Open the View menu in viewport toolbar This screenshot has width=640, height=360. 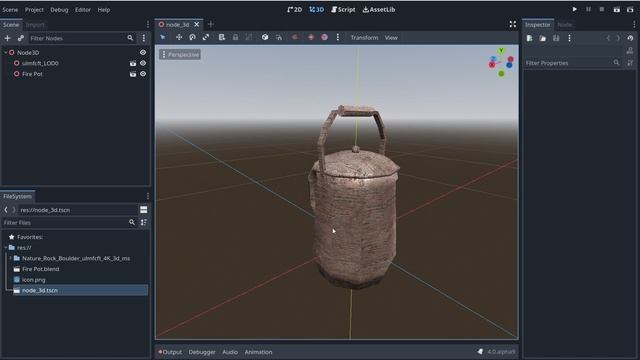pos(391,38)
